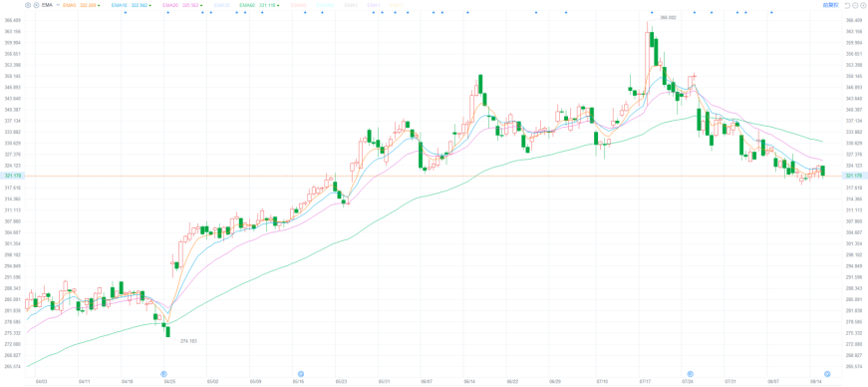Click the left-axis 265.574 value
The image size is (868, 387).
tap(12, 366)
